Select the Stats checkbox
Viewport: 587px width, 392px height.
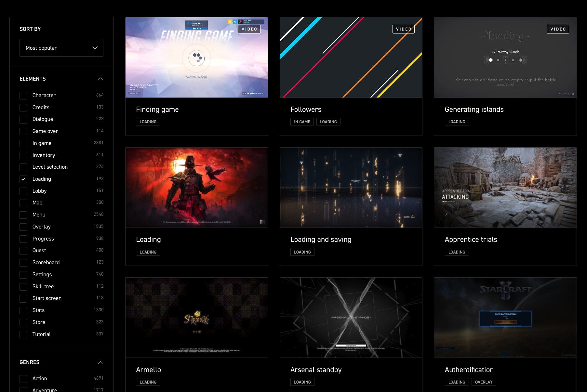pyautogui.click(x=23, y=310)
